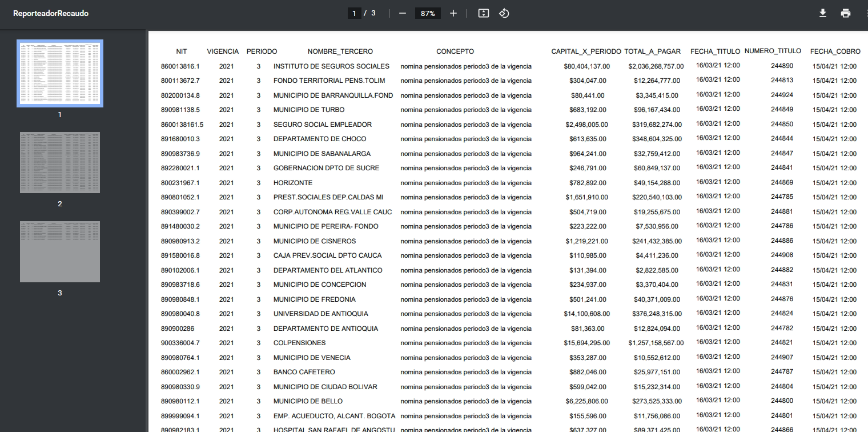Toggle fit to page view
Screen dimensions: 868x432
pyautogui.click(x=484, y=13)
